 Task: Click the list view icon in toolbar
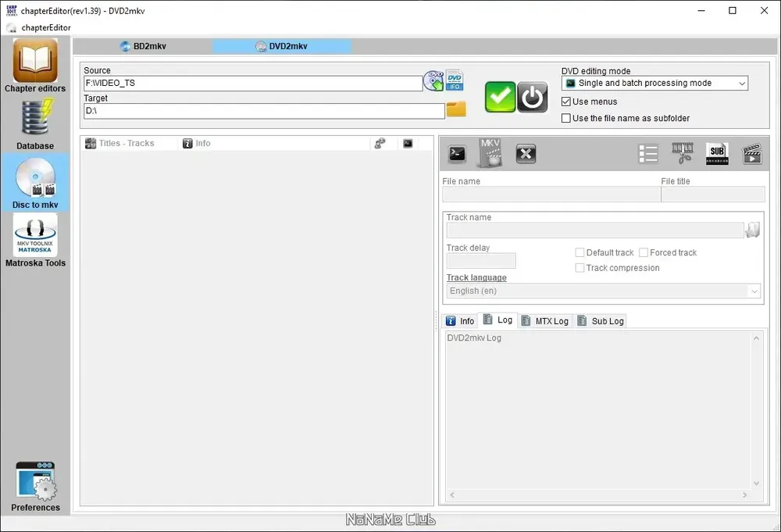[648, 153]
